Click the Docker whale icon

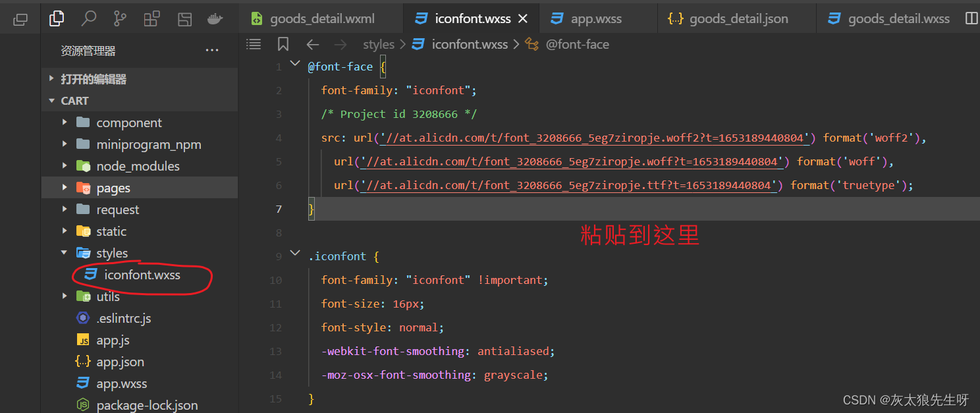pyautogui.click(x=215, y=19)
